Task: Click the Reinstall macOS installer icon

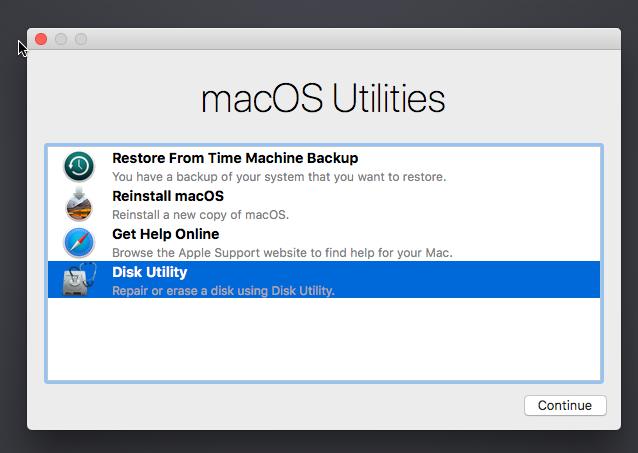Action: coord(79,204)
